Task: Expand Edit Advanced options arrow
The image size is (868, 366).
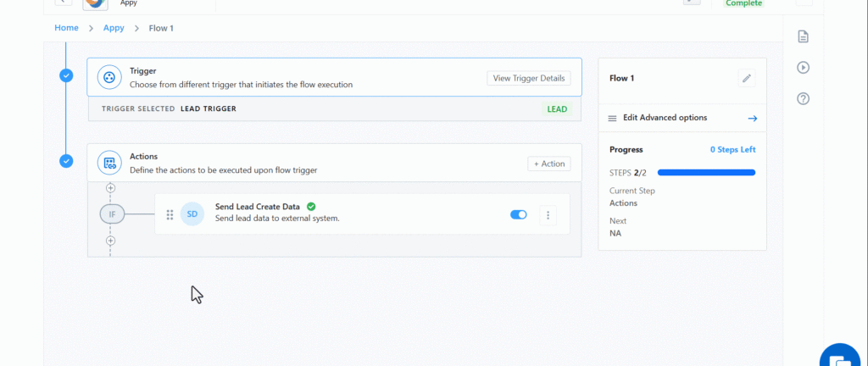Action: click(752, 119)
